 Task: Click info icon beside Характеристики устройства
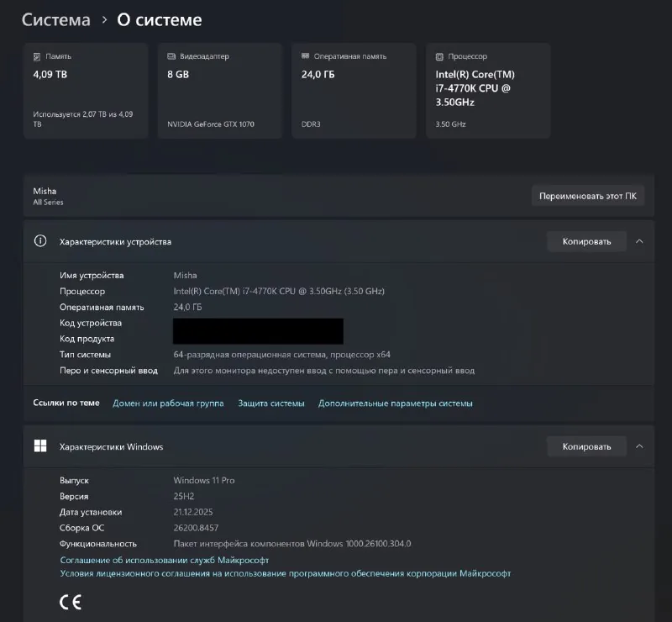tap(40, 241)
